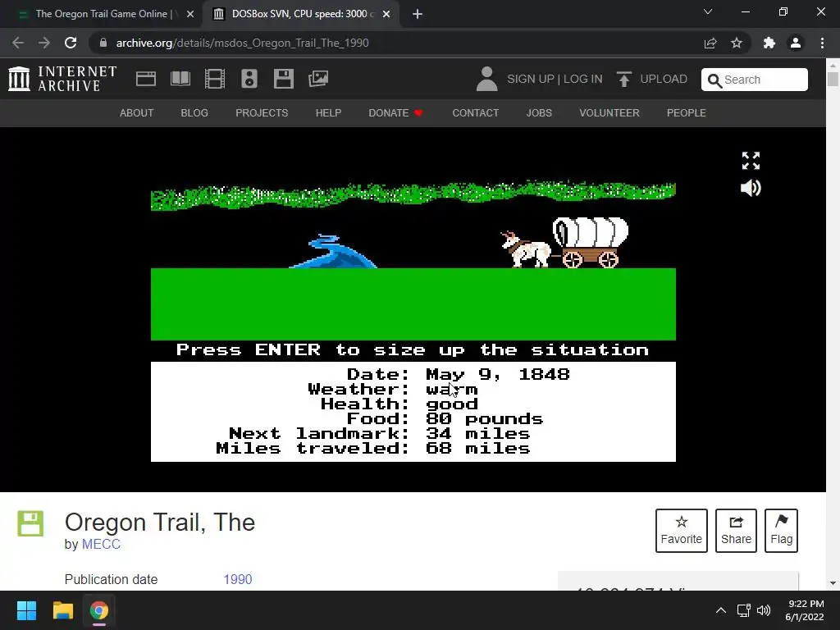Open the VOLUNTEER link
840x630 pixels.
click(x=609, y=113)
